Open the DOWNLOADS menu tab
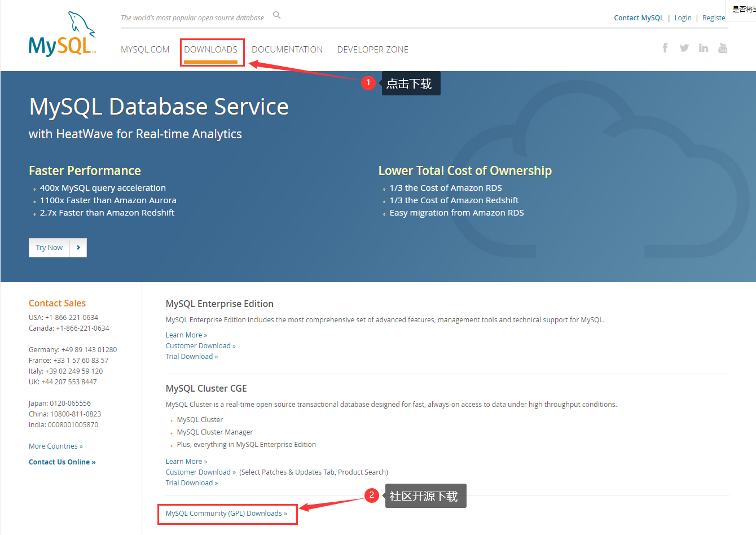Viewport: 756px width, 535px height. click(211, 50)
